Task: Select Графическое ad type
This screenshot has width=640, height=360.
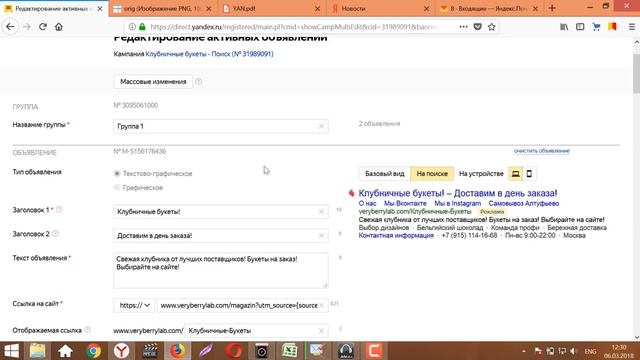Action: pyautogui.click(x=117, y=187)
